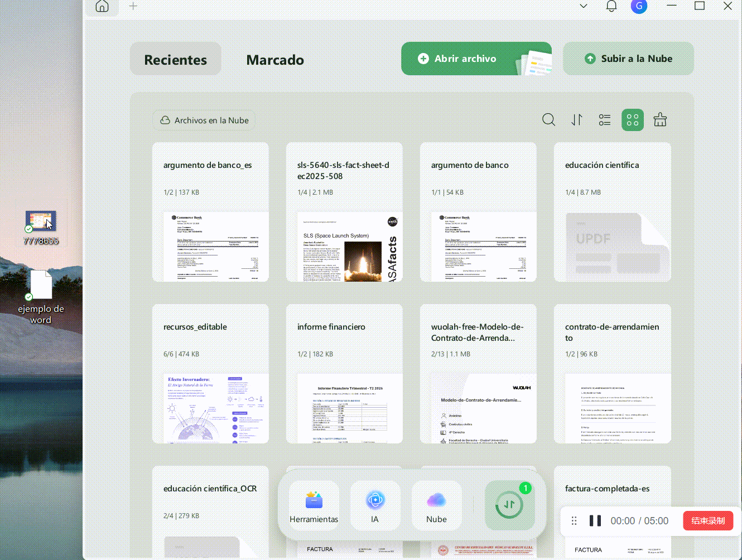Open the argumento de banco file card
Viewport: 742px width, 560px height.
[x=478, y=212]
